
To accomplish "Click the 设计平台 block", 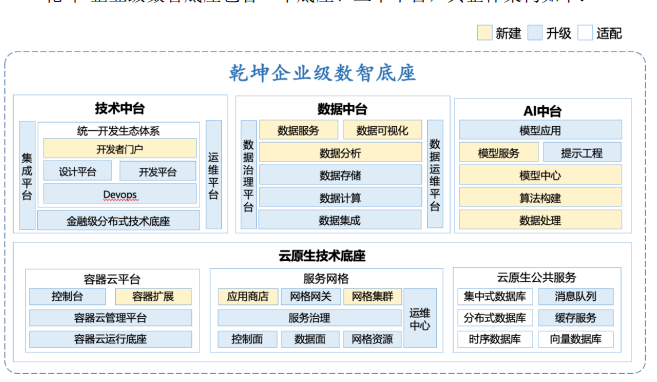I will [78, 171].
